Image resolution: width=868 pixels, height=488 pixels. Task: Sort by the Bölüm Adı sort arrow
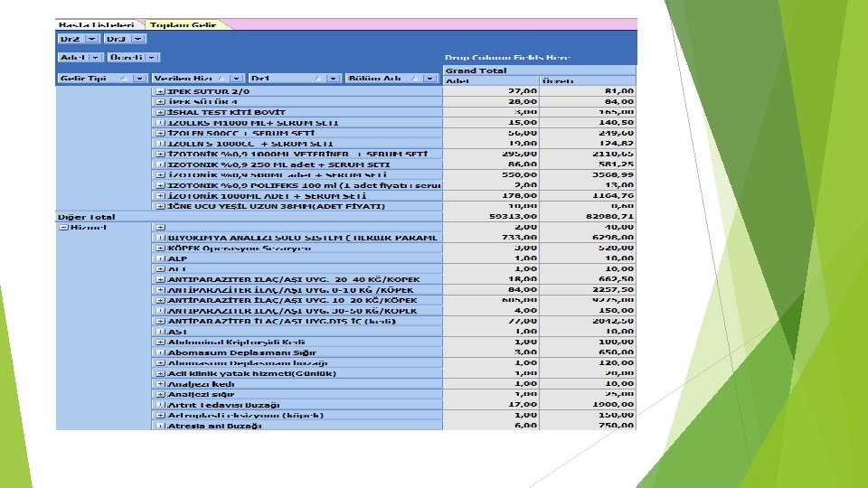pyautogui.click(x=415, y=79)
